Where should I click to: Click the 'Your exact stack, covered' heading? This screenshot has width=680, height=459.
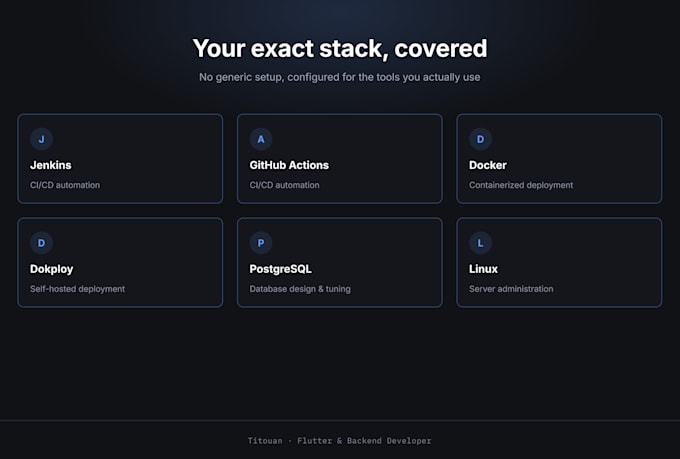(x=340, y=49)
